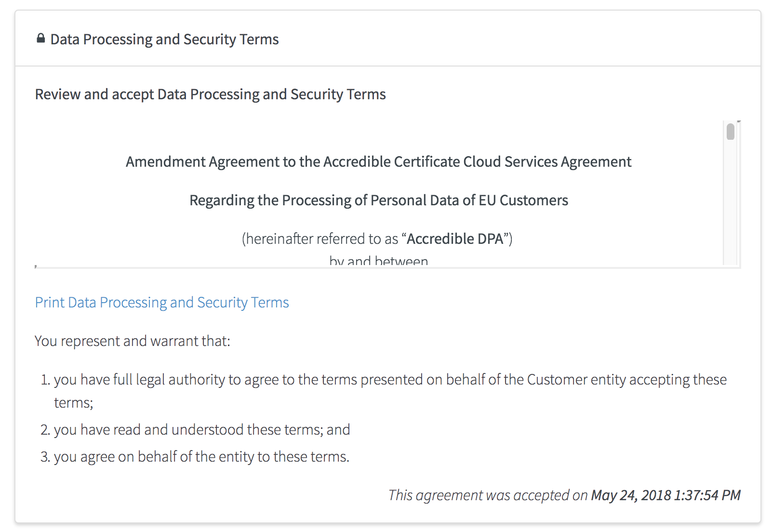Viewport: 772px width, 532px height.
Task: Click the corner mark at the agreement box bottom-left
Action: click(x=36, y=266)
